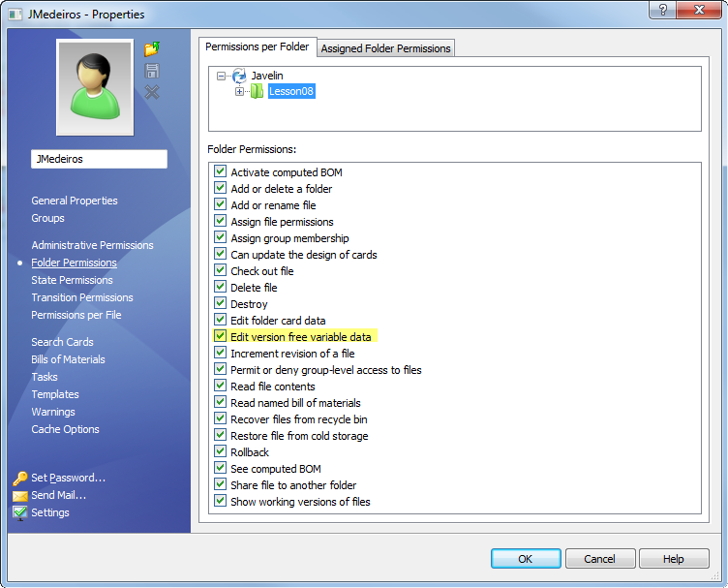Uncheck Edit folder card data
Screen dimensions: 728x588
pos(220,320)
